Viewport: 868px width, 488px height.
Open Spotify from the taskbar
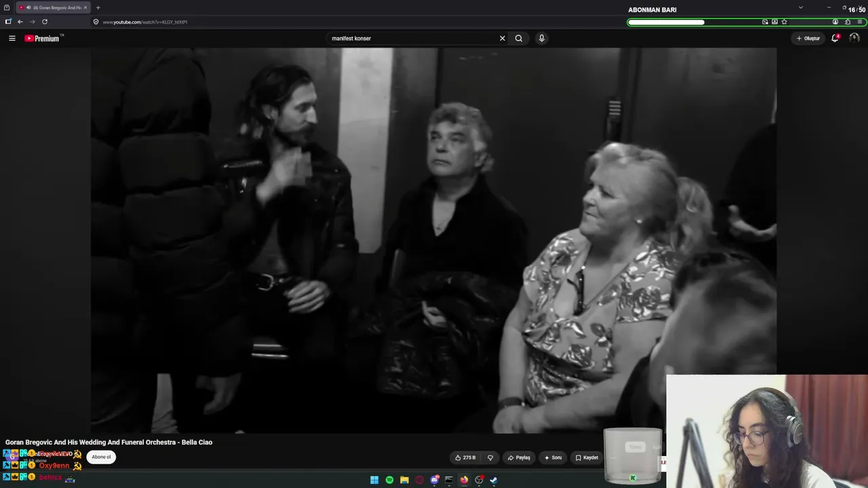pos(389,480)
